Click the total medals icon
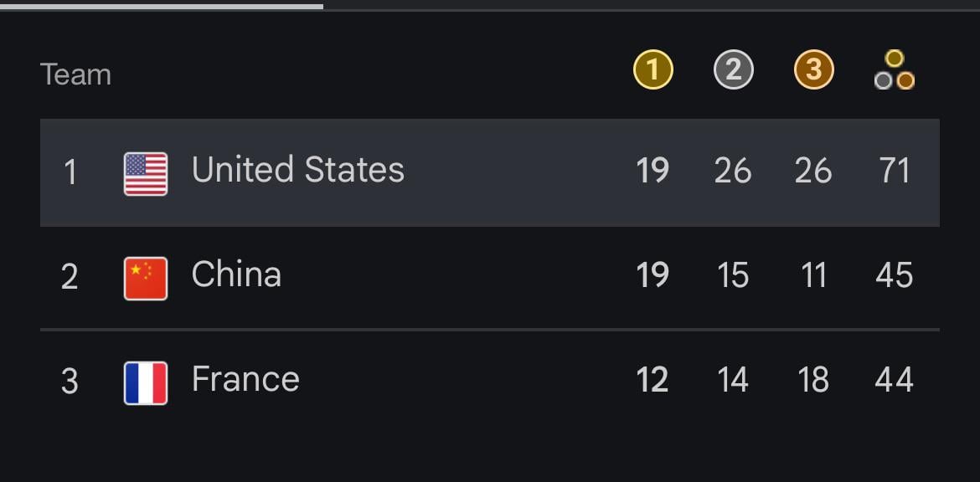 pos(895,70)
